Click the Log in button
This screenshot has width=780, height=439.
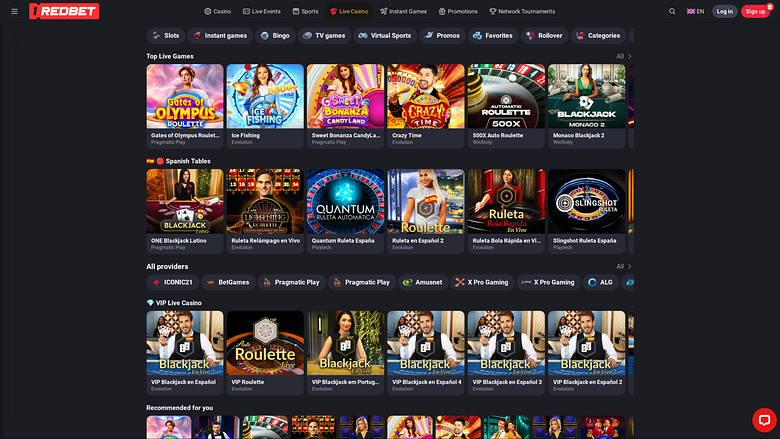724,11
